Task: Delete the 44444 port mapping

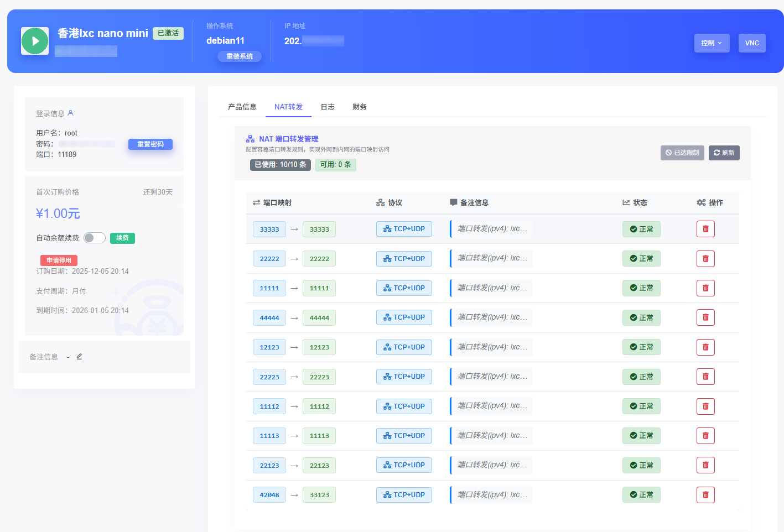Action: click(705, 317)
